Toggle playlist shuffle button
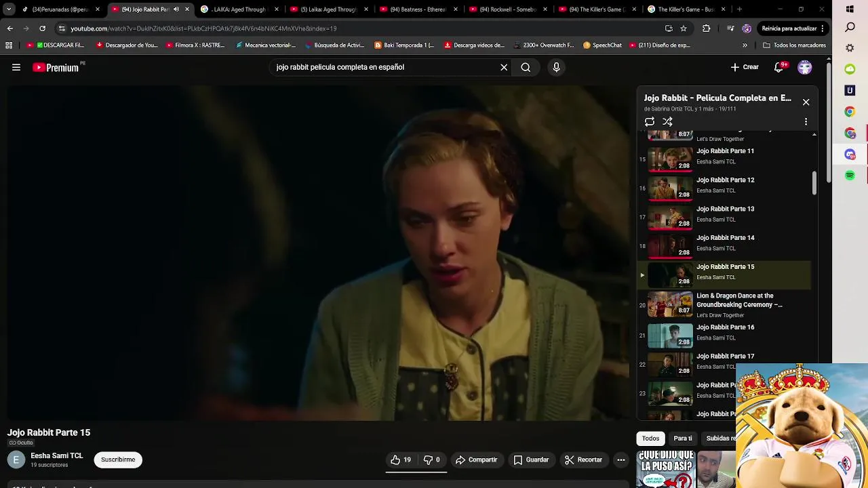 [667, 121]
